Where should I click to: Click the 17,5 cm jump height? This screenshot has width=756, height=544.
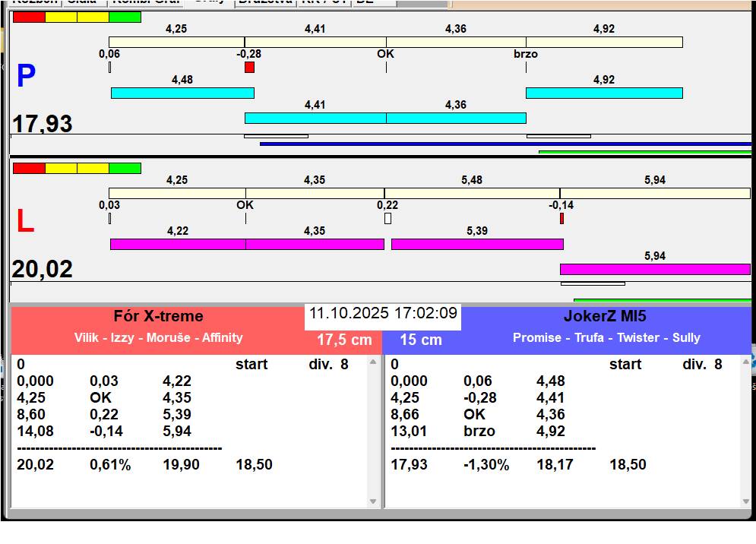click(x=344, y=340)
